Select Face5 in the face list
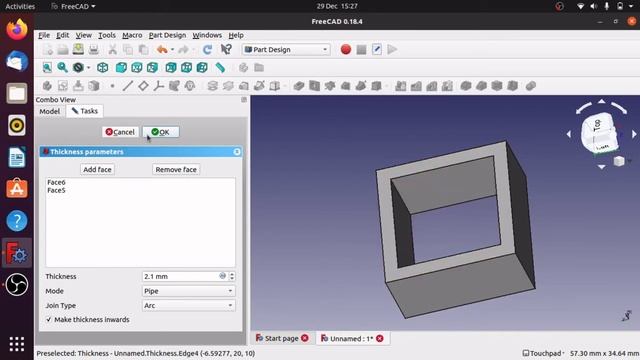This screenshot has height=360, width=640. (x=56, y=190)
